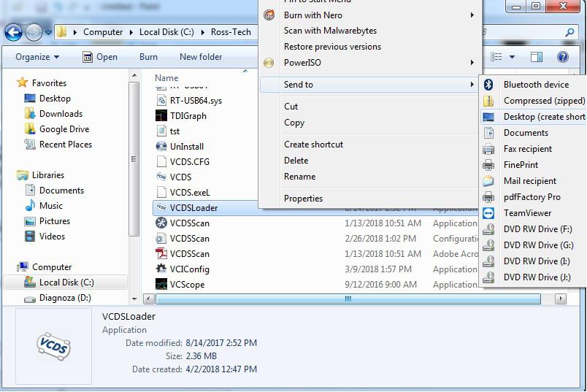Send to Compressed (zipped) folder
The height and width of the screenshot is (392, 587).
point(534,101)
